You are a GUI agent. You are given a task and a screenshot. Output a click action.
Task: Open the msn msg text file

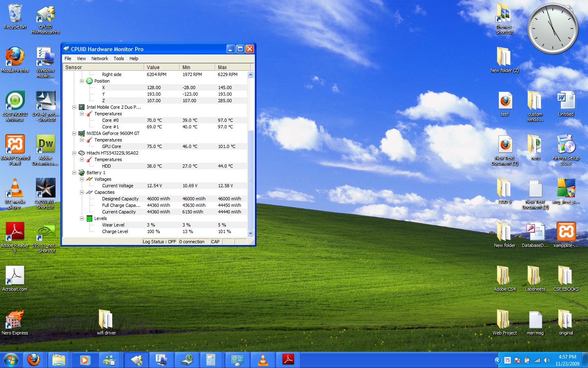pos(535,322)
